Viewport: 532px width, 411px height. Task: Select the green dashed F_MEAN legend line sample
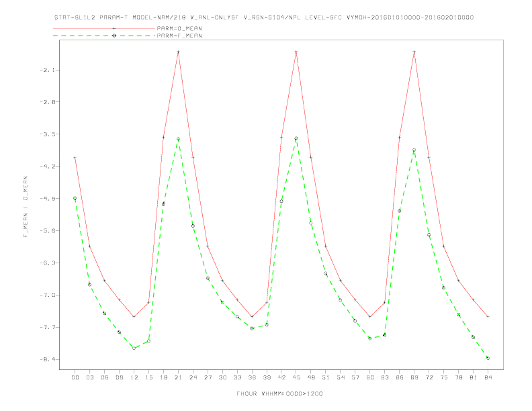coord(104,36)
